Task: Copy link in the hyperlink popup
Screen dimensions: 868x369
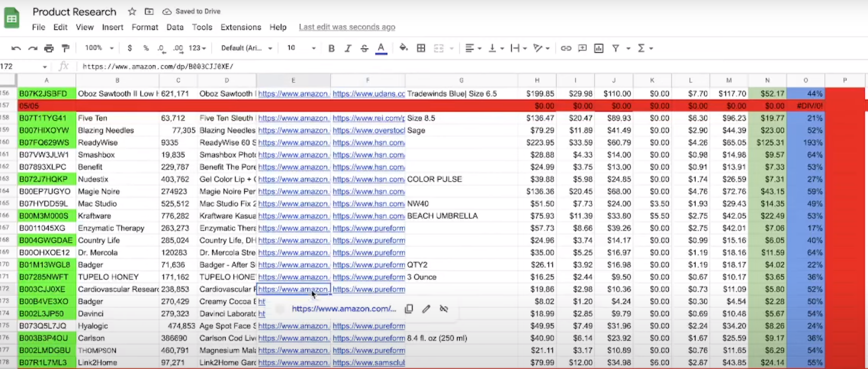Action: [409, 309]
